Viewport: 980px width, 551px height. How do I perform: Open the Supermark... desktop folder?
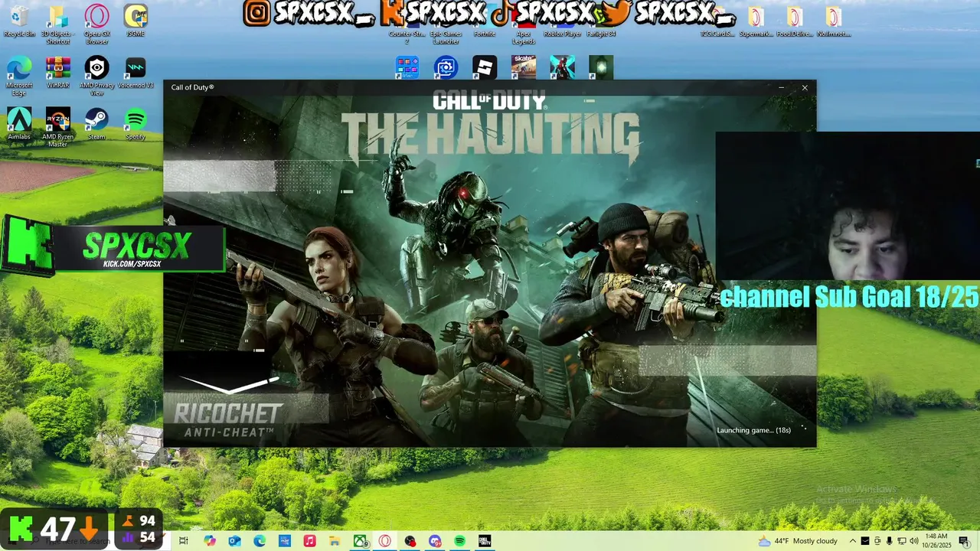756,21
